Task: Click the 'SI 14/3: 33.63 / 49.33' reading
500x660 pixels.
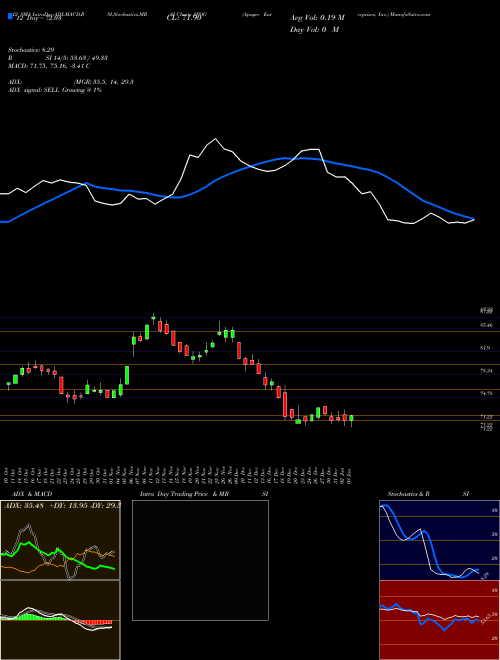Action: pyautogui.click(x=77, y=58)
